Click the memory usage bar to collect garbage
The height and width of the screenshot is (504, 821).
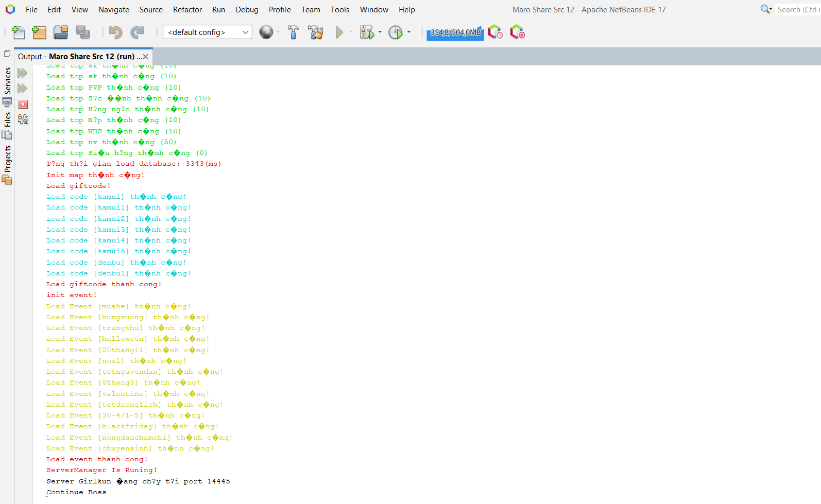click(455, 32)
